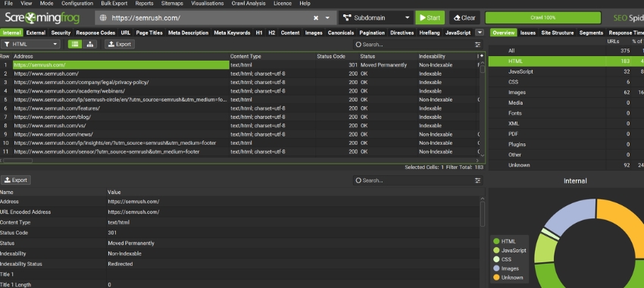
Task: Click the Unknown orange legend swatch
Action: point(496,277)
